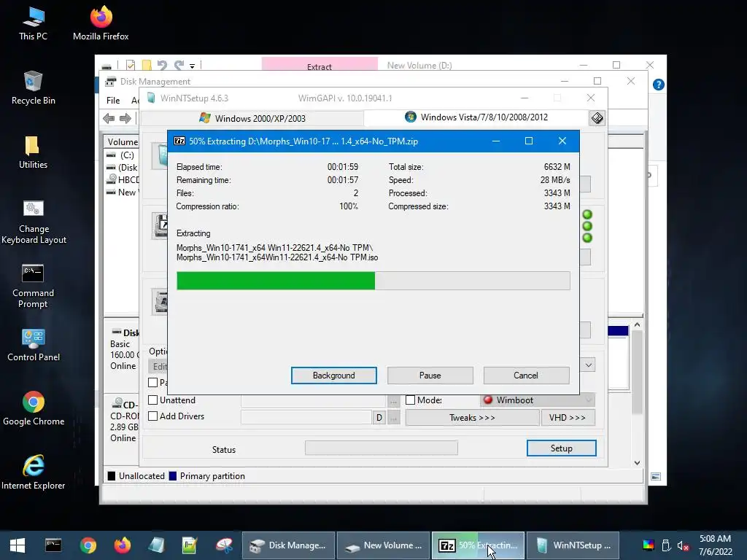This screenshot has width=747, height=560.
Task: Open the Control Panel desktop icon
Action: [x=33, y=345]
